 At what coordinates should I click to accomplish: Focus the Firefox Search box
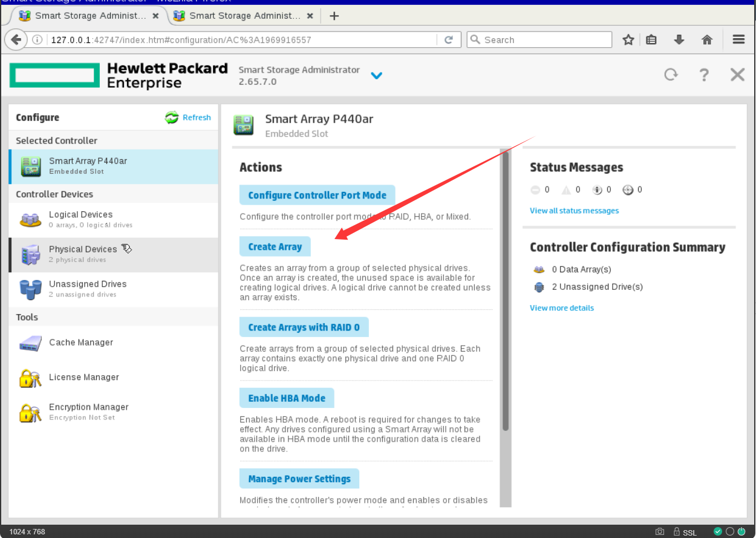[x=539, y=40]
